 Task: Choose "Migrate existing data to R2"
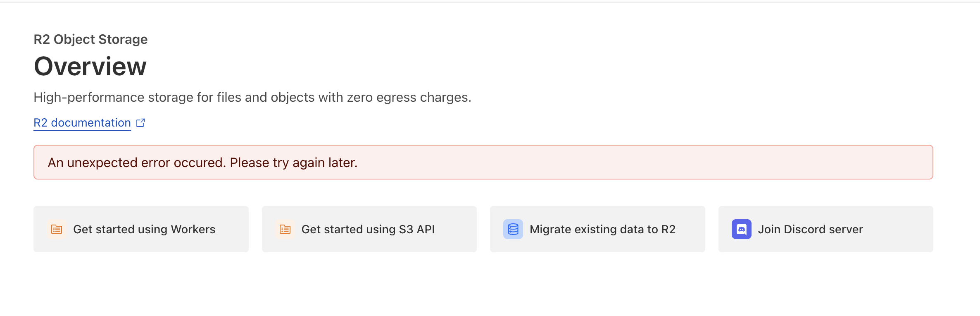[x=602, y=229]
